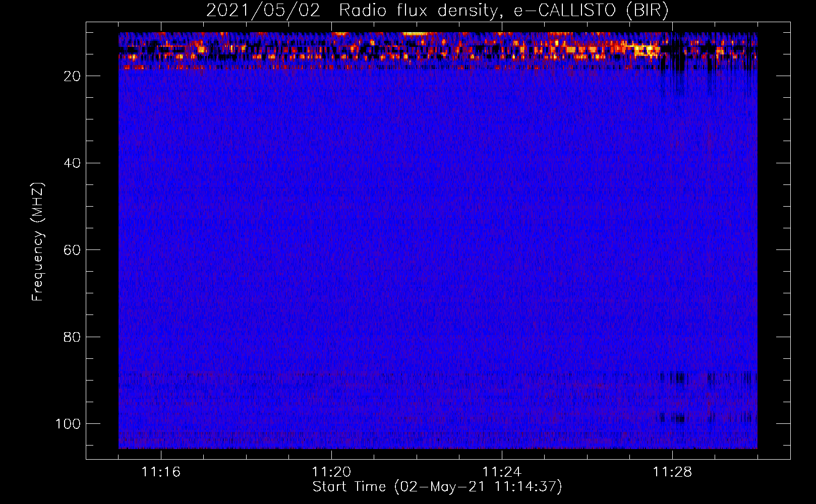Click the plot title '2021/05/02 Radio flux density'
816x504 pixels.
[437, 11]
